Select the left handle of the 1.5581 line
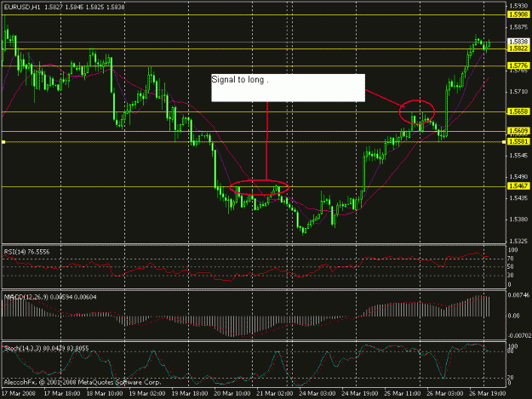Viewport: 532px width, 399px height. [3, 142]
